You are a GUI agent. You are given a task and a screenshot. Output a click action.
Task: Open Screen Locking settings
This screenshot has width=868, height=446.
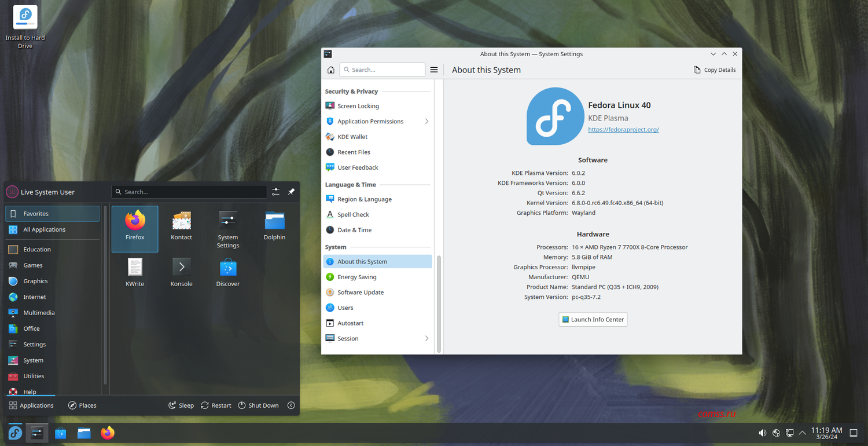(378, 106)
